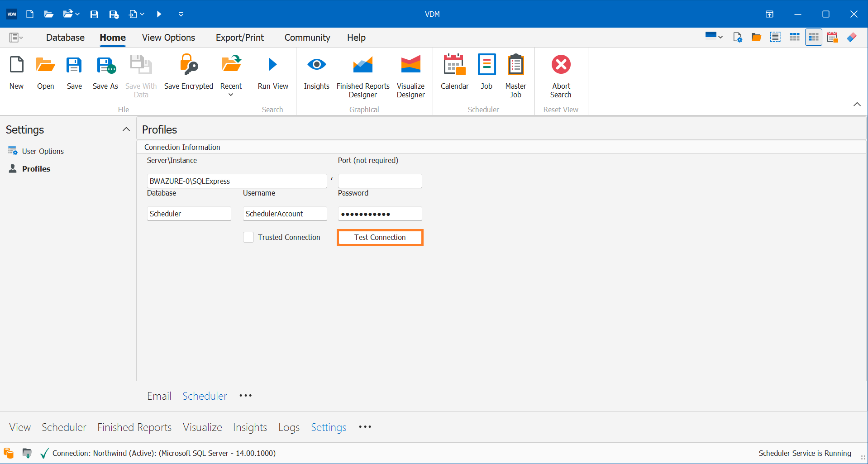Open the Scheduler Calendar

pyautogui.click(x=454, y=72)
